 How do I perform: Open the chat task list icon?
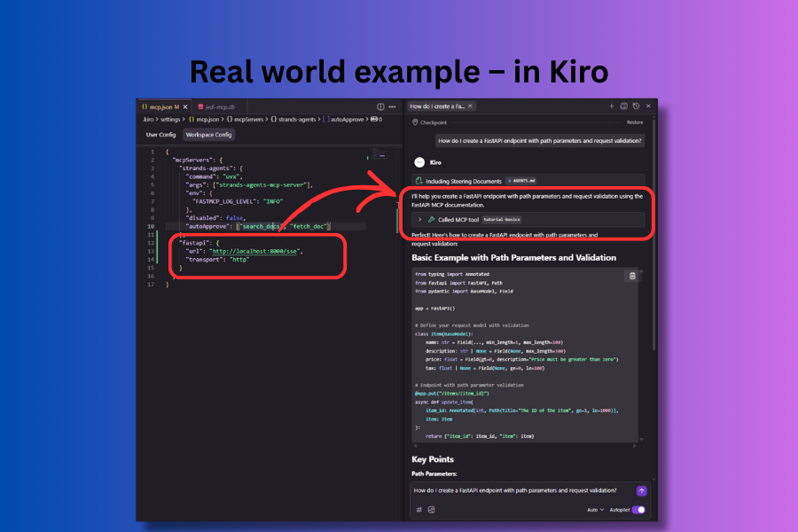coord(624,106)
